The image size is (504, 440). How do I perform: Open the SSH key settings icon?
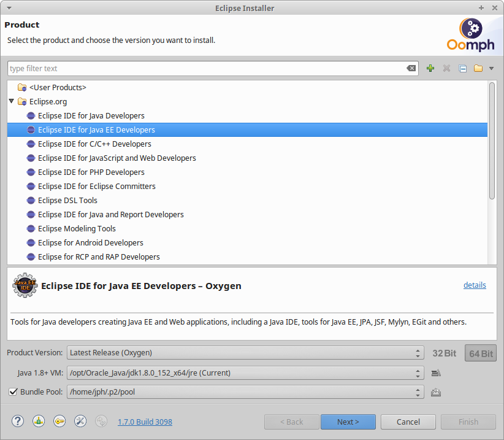pos(59,421)
